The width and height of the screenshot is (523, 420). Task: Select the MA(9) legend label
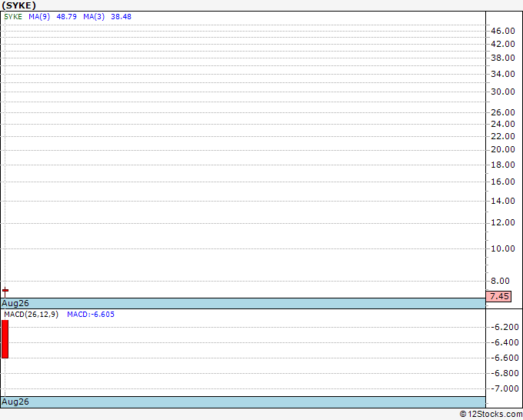coord(39,17)
